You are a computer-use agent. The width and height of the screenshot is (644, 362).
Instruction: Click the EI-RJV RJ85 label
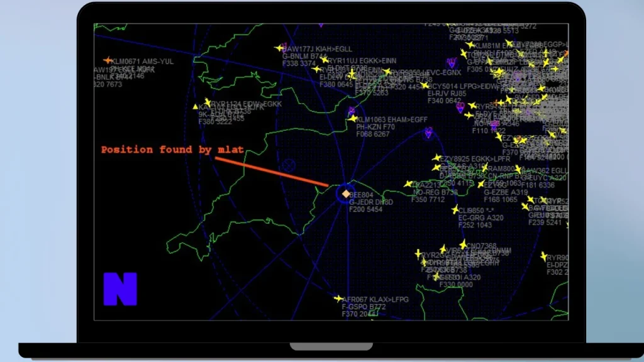447,94
